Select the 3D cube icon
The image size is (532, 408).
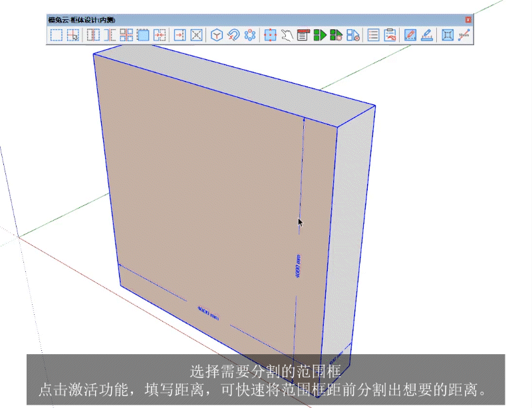tap(217, 35)
